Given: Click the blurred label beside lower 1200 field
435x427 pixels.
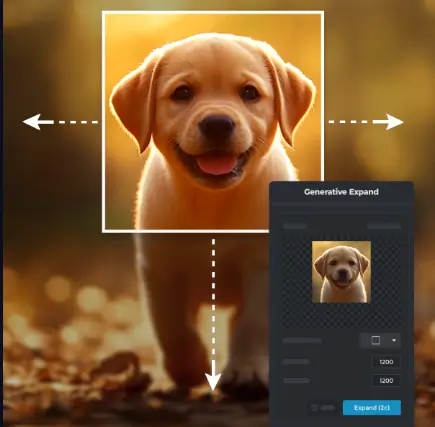Looking at the screenshot, I should 296,380.
